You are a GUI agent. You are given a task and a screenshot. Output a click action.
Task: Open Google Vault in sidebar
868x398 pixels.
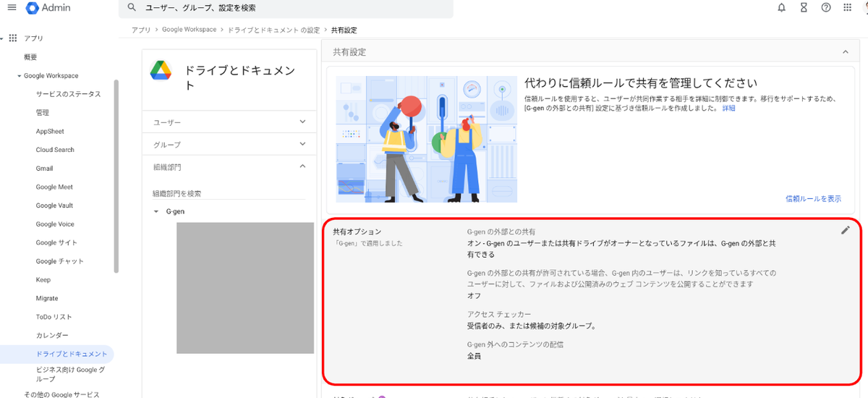coord(54,206)
